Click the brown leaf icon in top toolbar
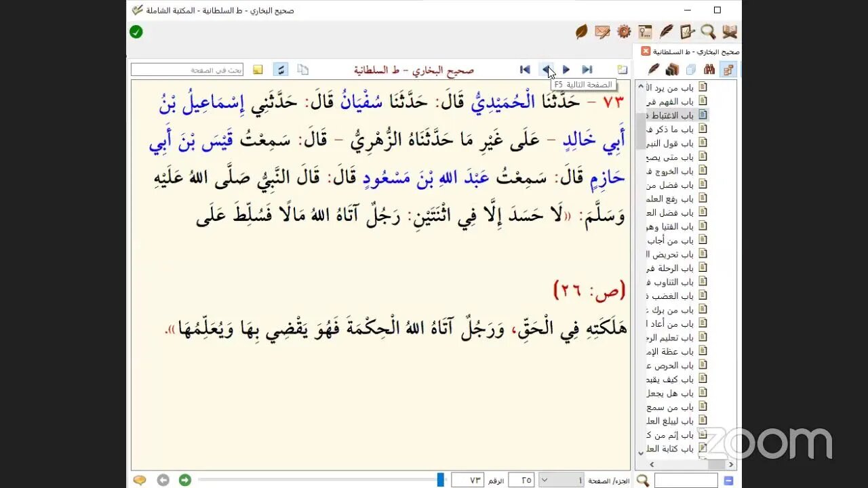 [x=581, y=32]
